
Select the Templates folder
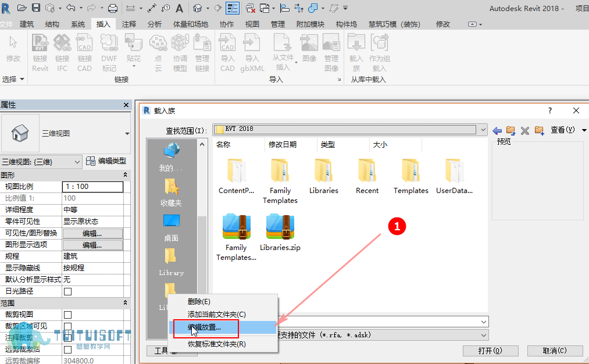[x=411, y=176]
